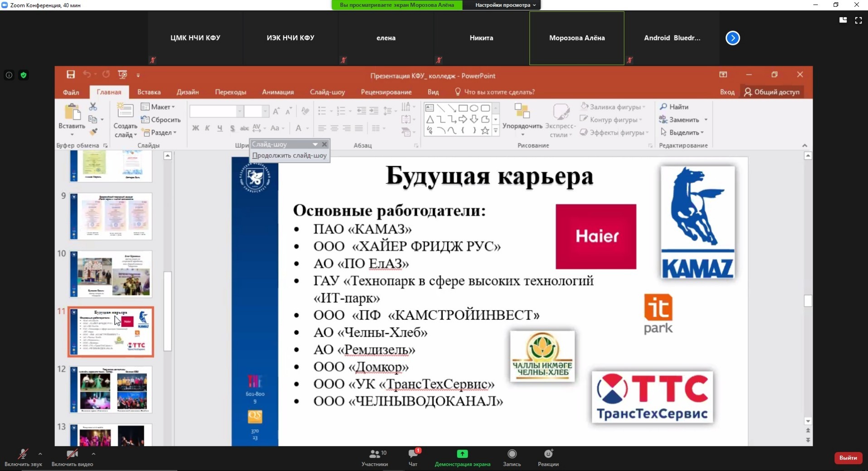The width and height of the screenshot is (868, 471).
Task: Select the right arrow shape in gallery
Action: (463, 119)
